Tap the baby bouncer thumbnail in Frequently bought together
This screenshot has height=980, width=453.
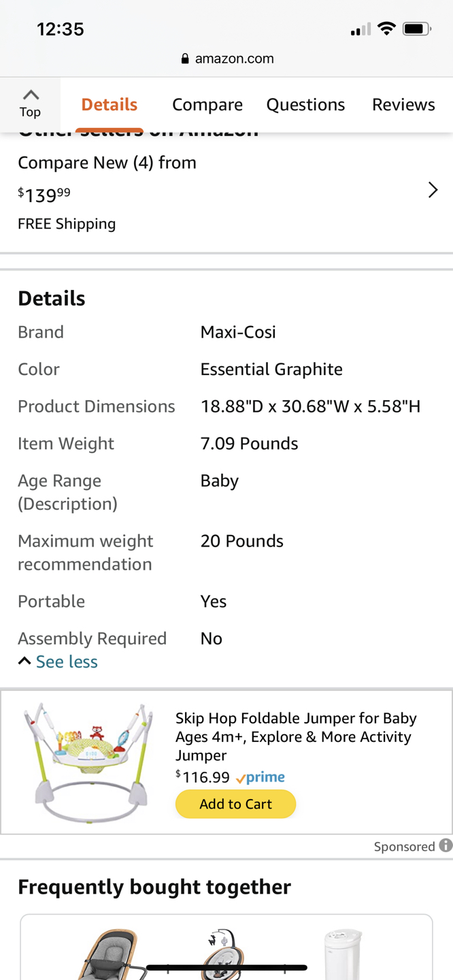point(109,954)
